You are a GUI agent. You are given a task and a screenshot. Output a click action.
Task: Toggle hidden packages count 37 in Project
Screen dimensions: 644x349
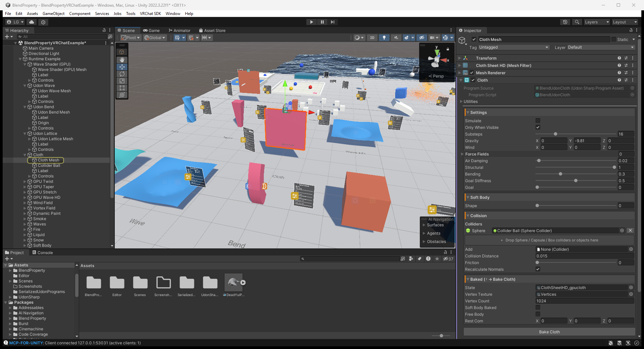coord(448,259)
